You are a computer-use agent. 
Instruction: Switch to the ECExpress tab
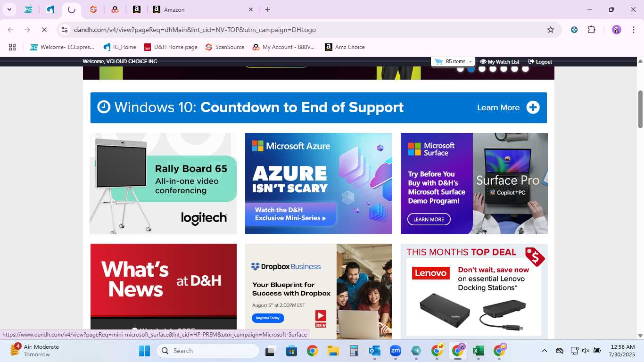tap(28, 9)
